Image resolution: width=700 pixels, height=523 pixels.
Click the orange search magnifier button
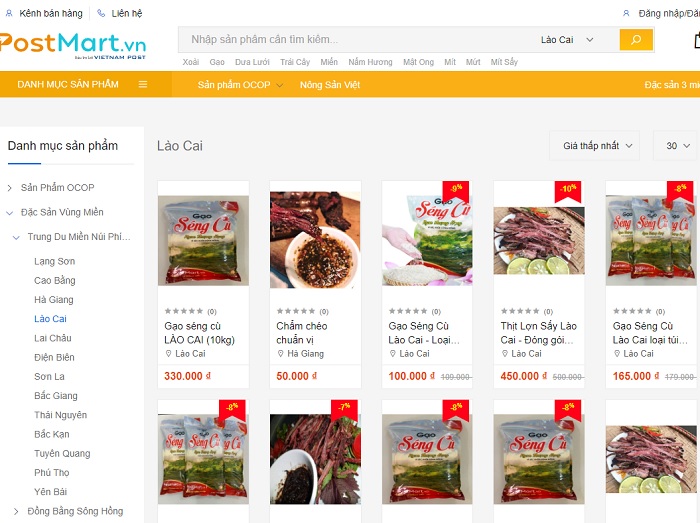point(636,40)
